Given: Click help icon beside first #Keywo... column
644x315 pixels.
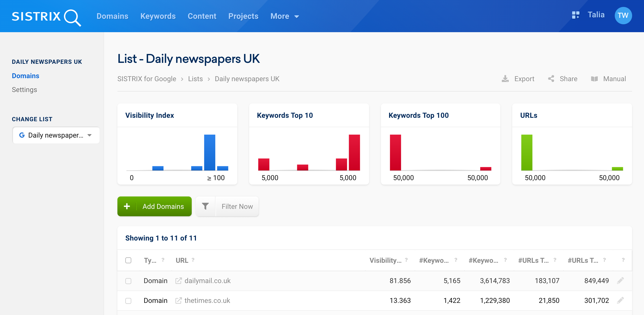Looking at the screenshot, I should coord(456,260).
